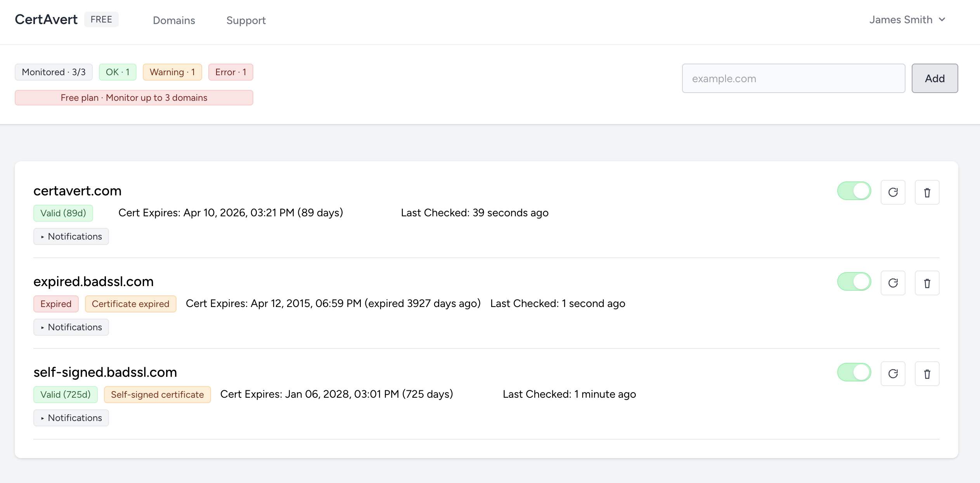Expand Notifications under expired.badssl.com
Image resolution: width=980 pixels, height=483 pixels.
point(71,327)
